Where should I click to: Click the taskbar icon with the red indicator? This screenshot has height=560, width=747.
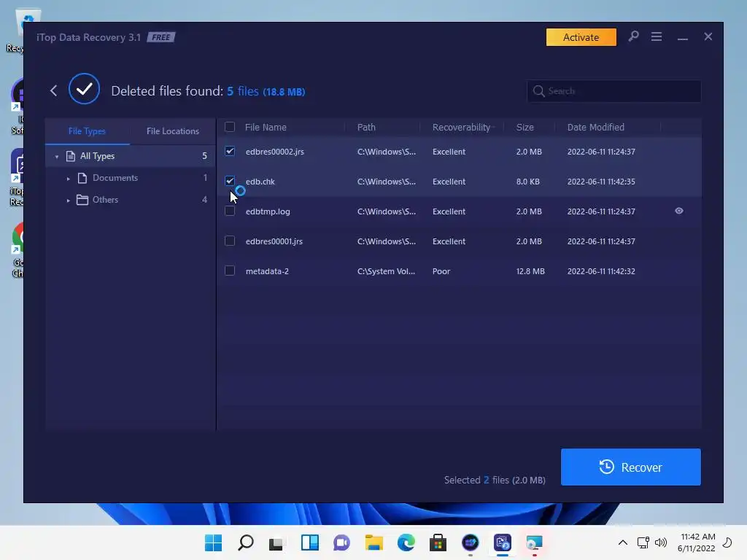tap(535, 542)
